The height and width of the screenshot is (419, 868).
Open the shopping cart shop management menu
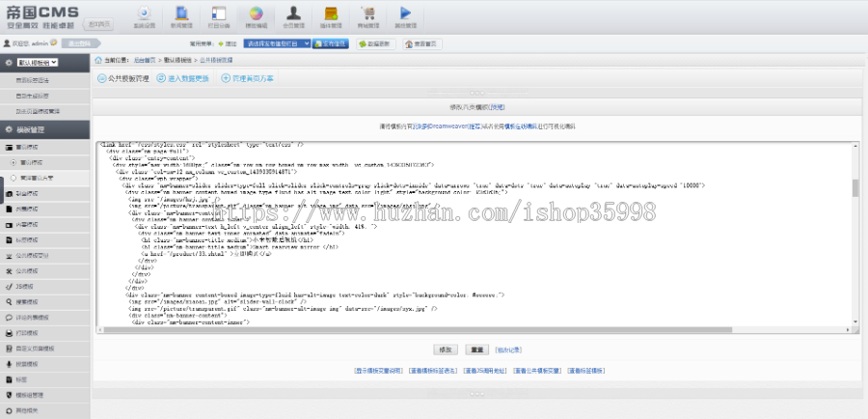click(368, 17)
